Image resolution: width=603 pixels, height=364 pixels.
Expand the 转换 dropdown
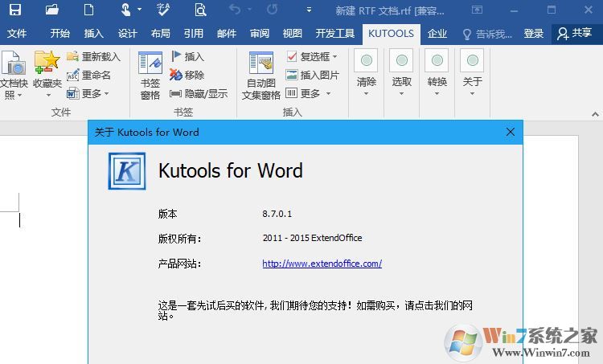[437, 73]
